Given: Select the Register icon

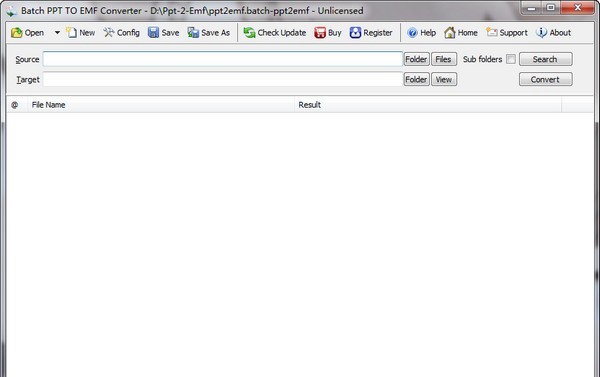Looking at the screenshot, I should (x=355, y=33).
